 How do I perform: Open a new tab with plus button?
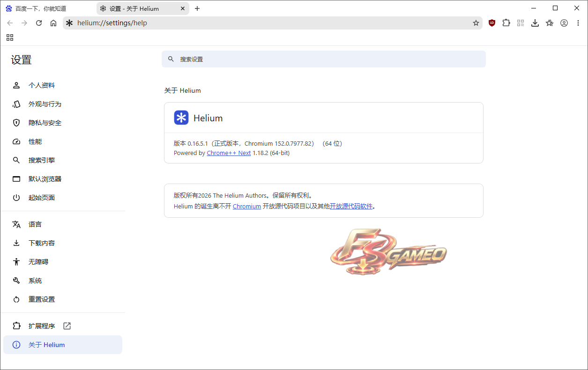point(197,8)
